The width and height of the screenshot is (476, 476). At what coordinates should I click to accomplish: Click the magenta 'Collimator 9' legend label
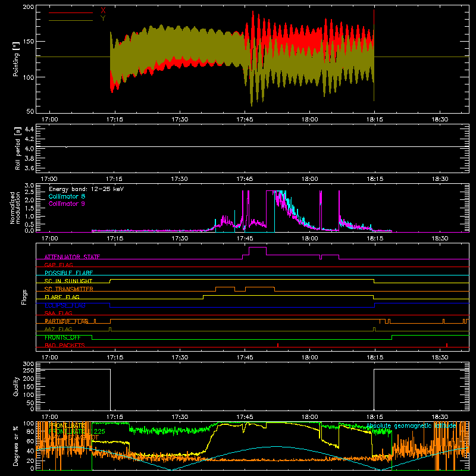(67, 203)
